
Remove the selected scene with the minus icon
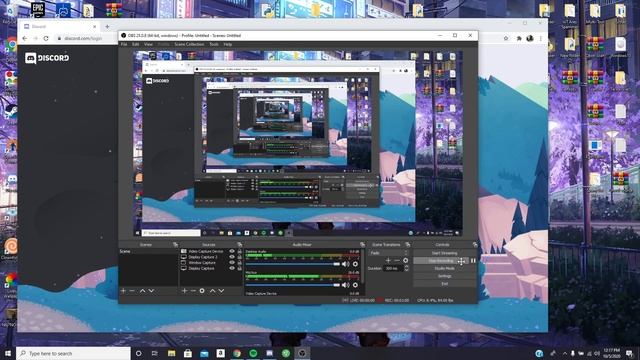[x=132, y=291]
